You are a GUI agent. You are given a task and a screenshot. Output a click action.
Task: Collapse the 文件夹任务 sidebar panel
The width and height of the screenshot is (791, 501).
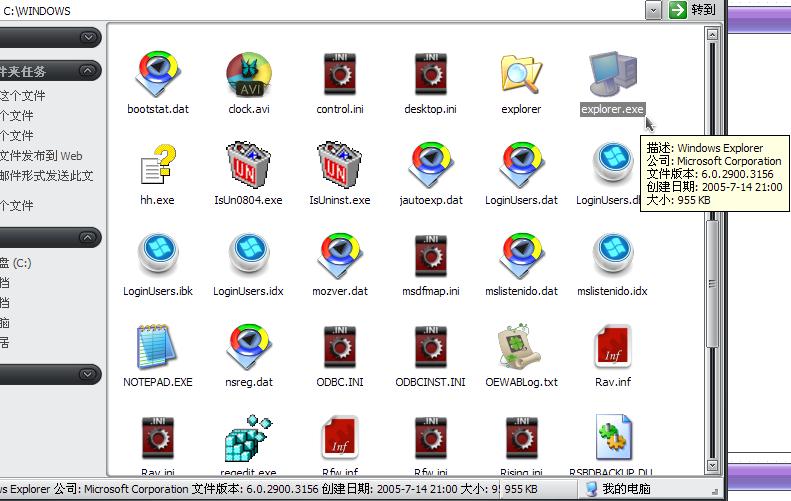[x=88, y=71]
